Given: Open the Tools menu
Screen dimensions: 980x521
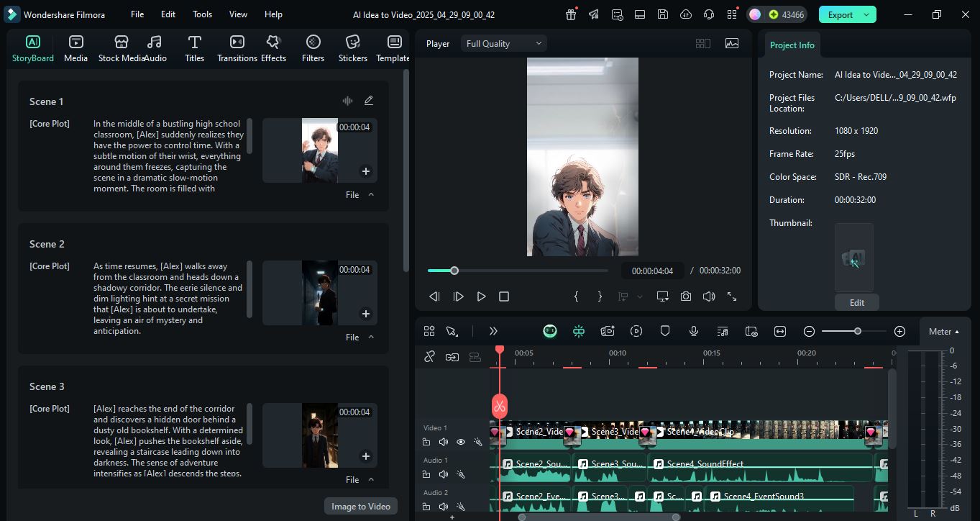Looking at the screenshot, I should (x=202, y=14).
